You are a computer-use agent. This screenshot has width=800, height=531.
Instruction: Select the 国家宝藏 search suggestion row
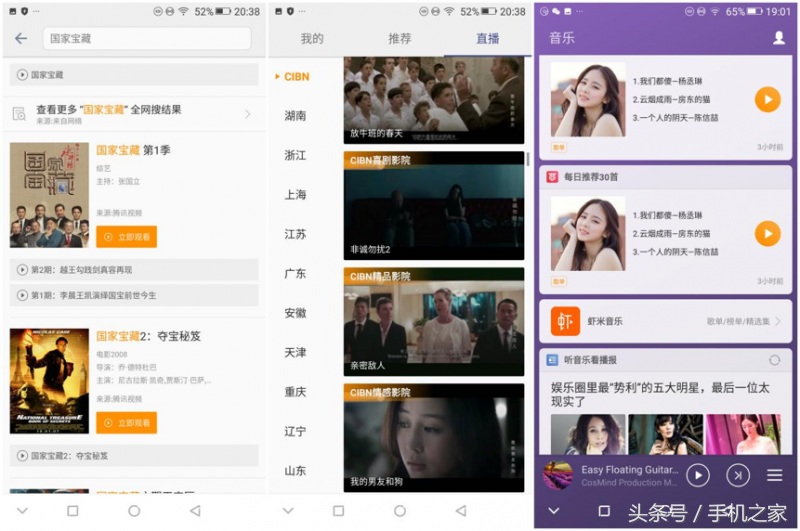[134, 75]
